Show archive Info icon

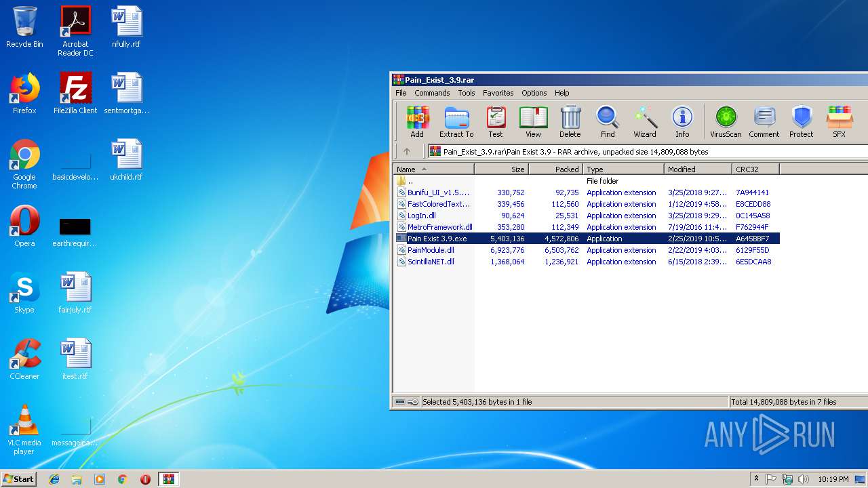682,122
